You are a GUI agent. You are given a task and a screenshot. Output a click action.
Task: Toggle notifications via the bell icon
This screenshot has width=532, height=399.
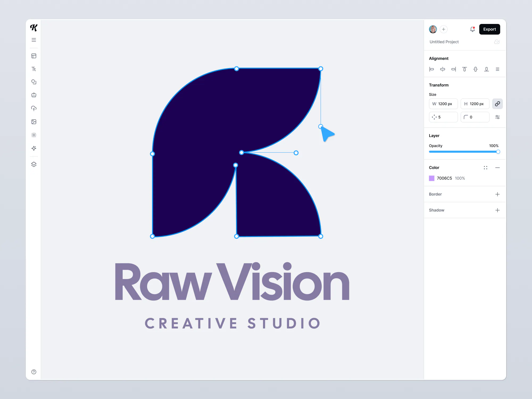pos(472,29)
